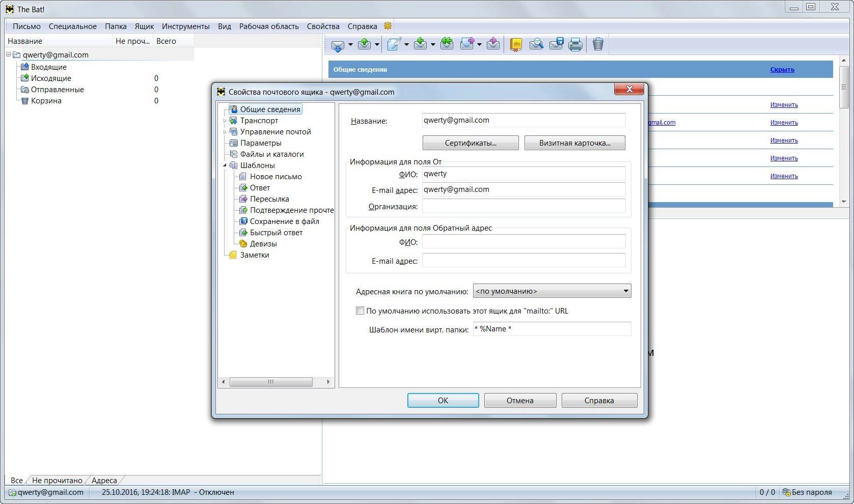This screenshot has height=504, width=854.
Task: Select Управление почтой in properties tree
Action: [x=276, y=132]
